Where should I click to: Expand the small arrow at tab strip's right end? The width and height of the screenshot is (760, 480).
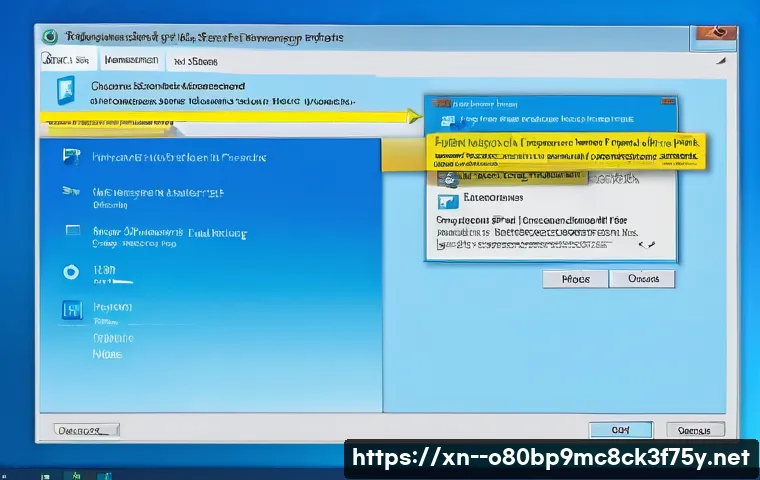(721, 61)
